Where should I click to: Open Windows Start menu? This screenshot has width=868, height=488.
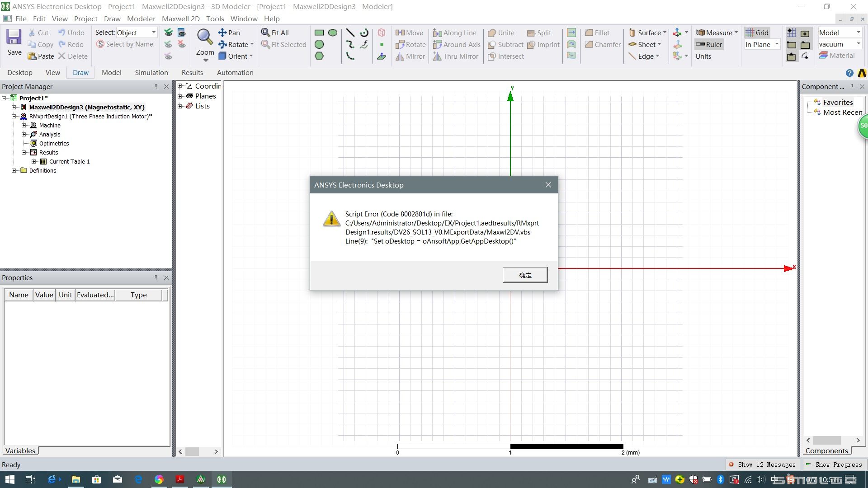(9, 479)
